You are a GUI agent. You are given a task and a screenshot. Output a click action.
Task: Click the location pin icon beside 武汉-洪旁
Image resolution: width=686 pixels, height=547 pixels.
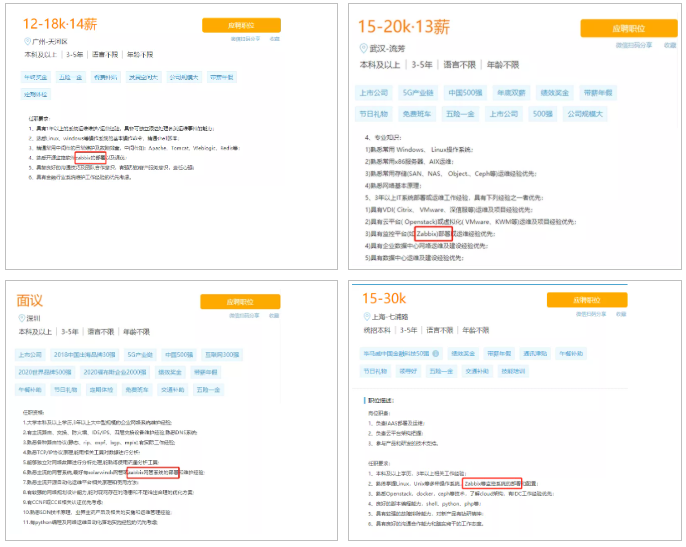pyautogui.click(x=365, y=48)
